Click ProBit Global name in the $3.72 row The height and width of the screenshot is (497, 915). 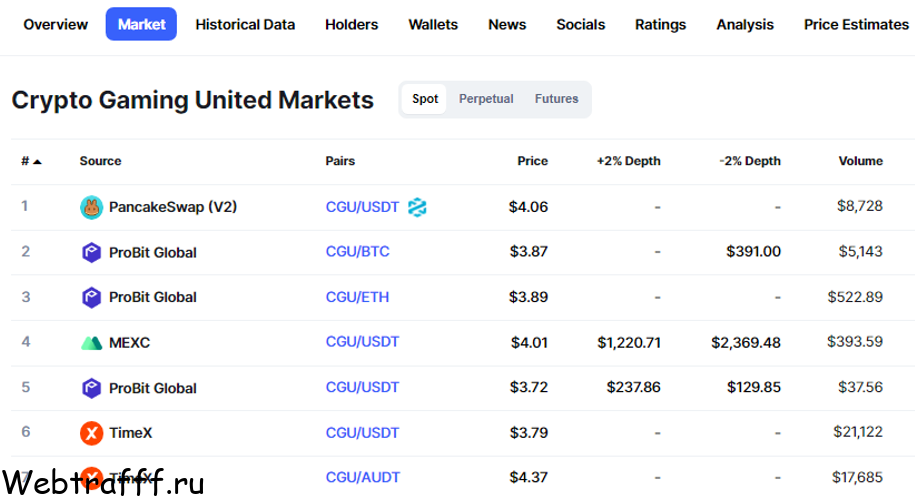[x=152, y=388]
